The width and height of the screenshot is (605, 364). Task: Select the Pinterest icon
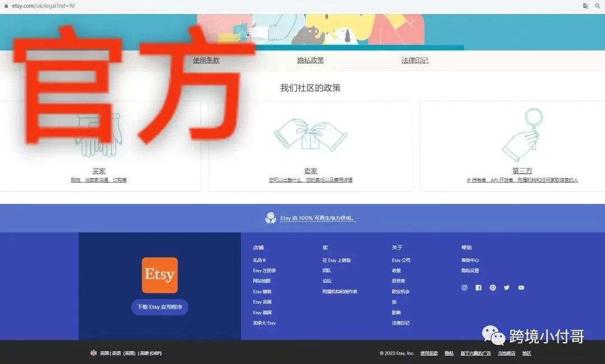pyautogui.click(x=492, y=287)
